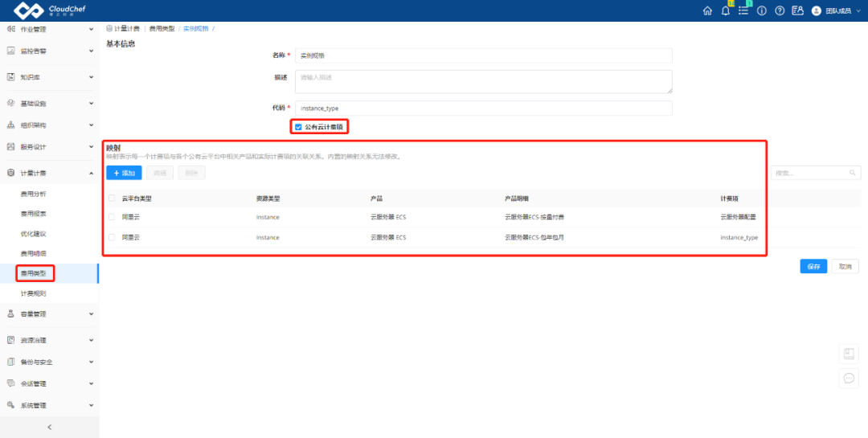Open the floating chat bubble icon
The height and width of the screenshot is (438, 868).
(x=849, y=379)
